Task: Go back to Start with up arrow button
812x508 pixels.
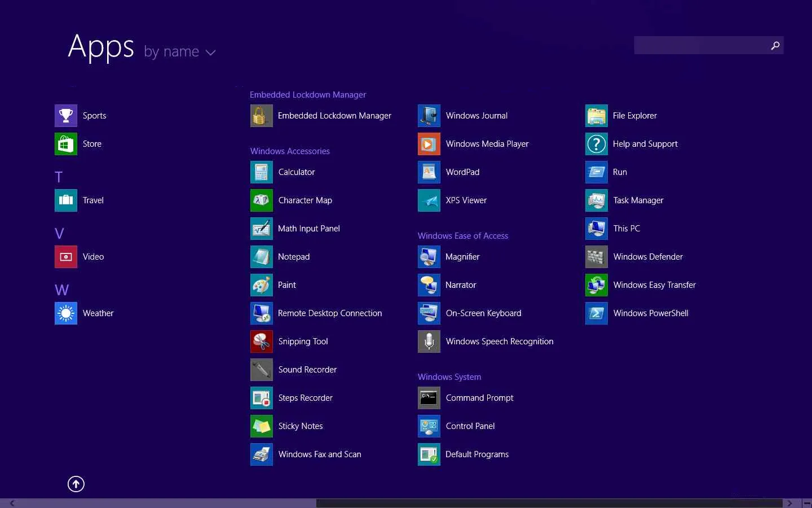Action: click(76, 484)
